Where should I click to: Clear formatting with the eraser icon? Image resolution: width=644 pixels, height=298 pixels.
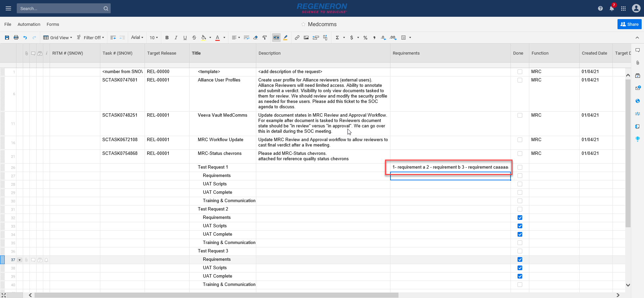tap(256, 38)
